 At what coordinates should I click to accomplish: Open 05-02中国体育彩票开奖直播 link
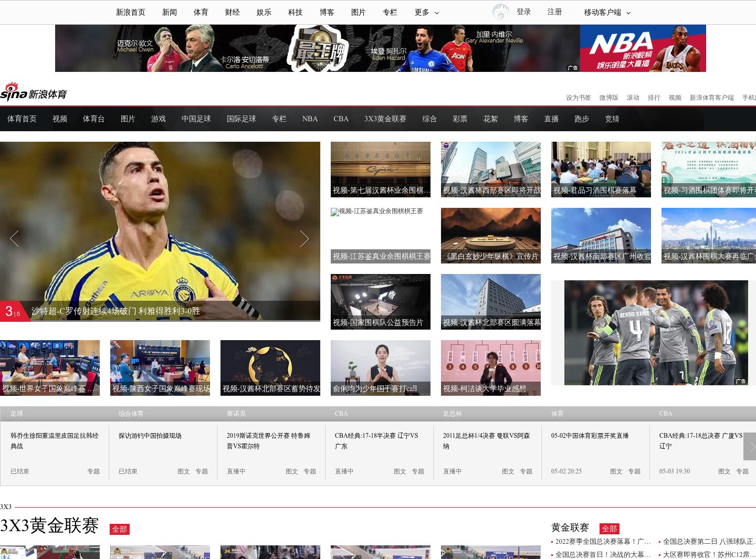[590, 436]
